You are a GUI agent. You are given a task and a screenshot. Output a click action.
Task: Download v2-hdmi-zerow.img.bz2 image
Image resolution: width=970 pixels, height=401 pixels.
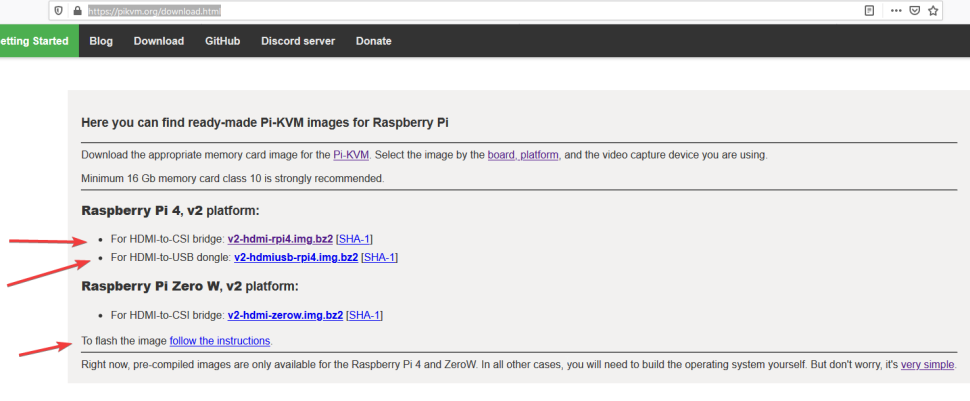[285, 315]
